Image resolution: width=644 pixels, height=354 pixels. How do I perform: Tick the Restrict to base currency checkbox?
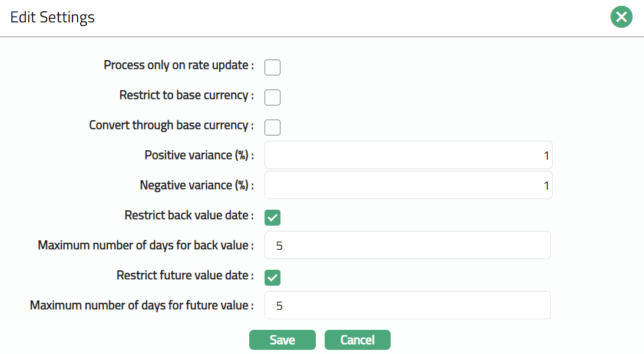(x=272, y=97)
